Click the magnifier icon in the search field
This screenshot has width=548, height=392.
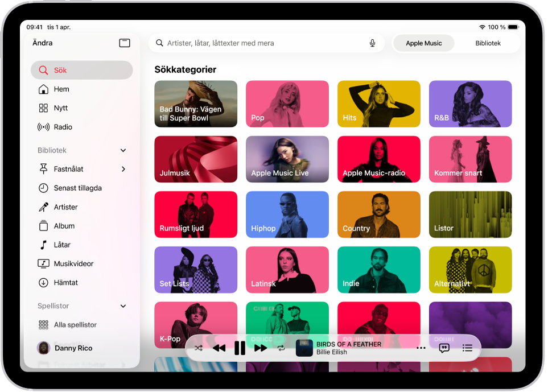click(x=159, y=43)
